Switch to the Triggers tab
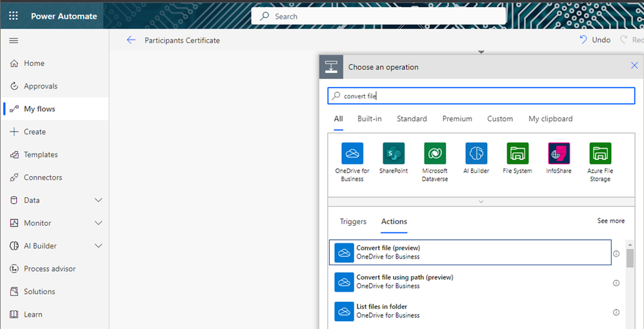The width and height of the screenshot is (644, 329). tap(353, 221)
